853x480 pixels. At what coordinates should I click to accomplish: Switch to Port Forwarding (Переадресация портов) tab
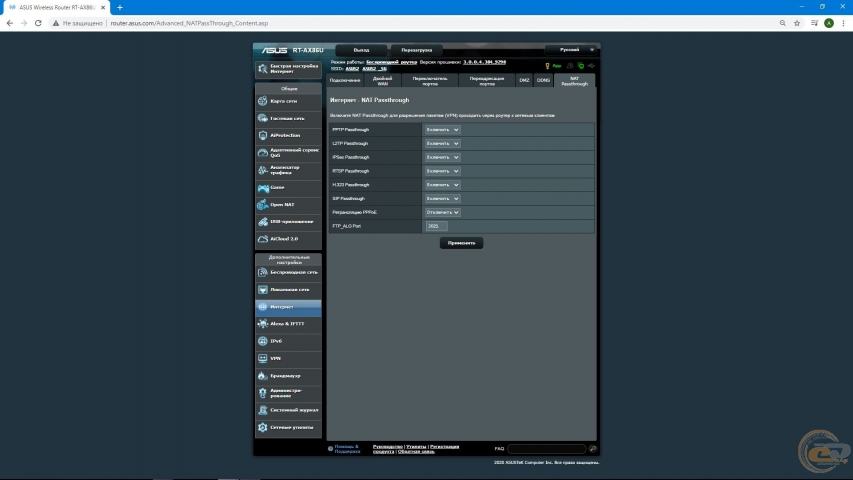pos(486,81)
